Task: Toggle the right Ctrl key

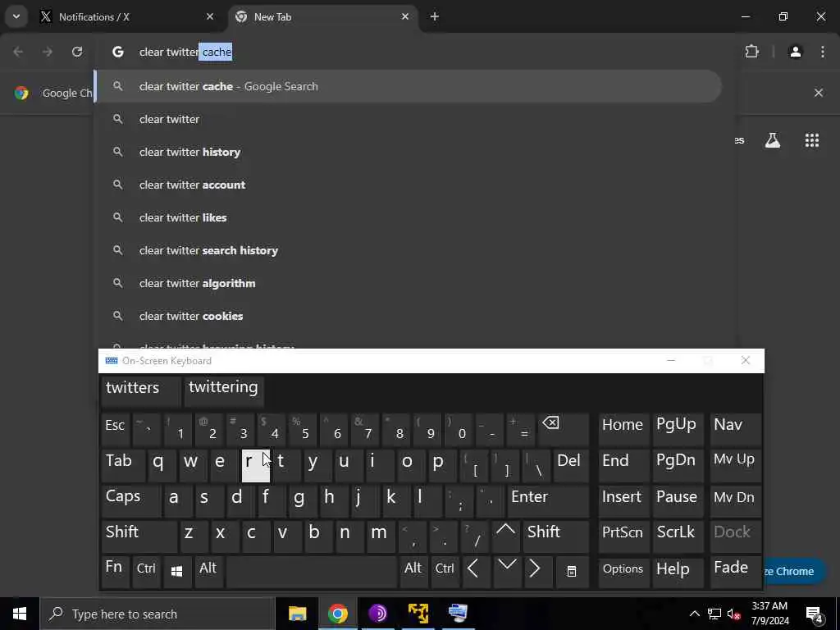Action: 444,572
